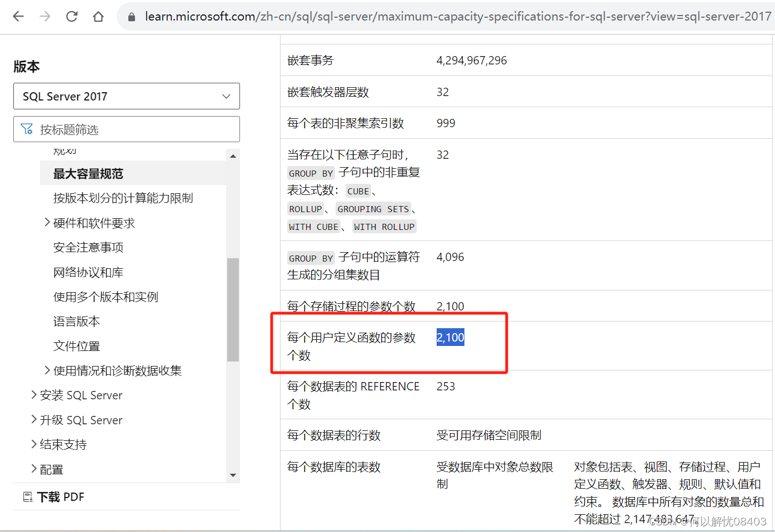This screenshot has width=775, height=532.
Task: Click the 文件位置 navigation item
Action: pyautogui.click(x=77, y=346)
